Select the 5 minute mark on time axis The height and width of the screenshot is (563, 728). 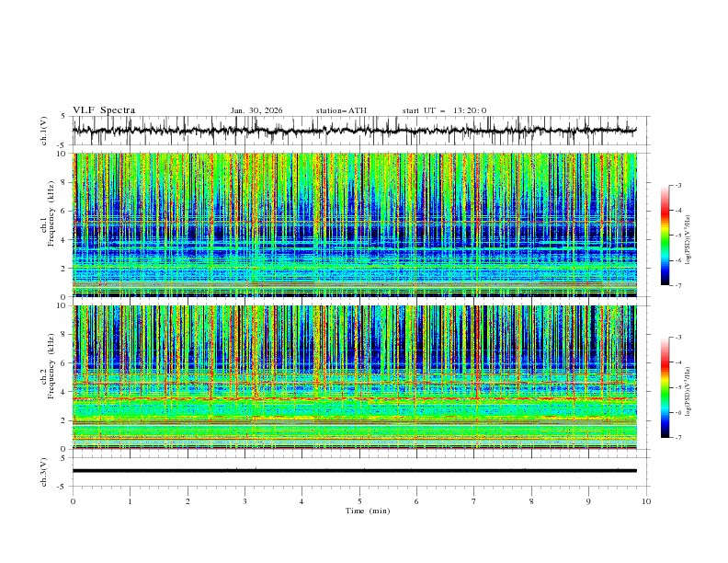click(359, 501)
